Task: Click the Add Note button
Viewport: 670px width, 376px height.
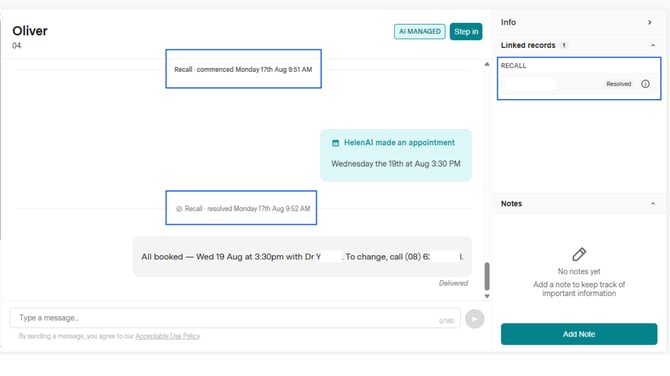Action: (579, 334)
